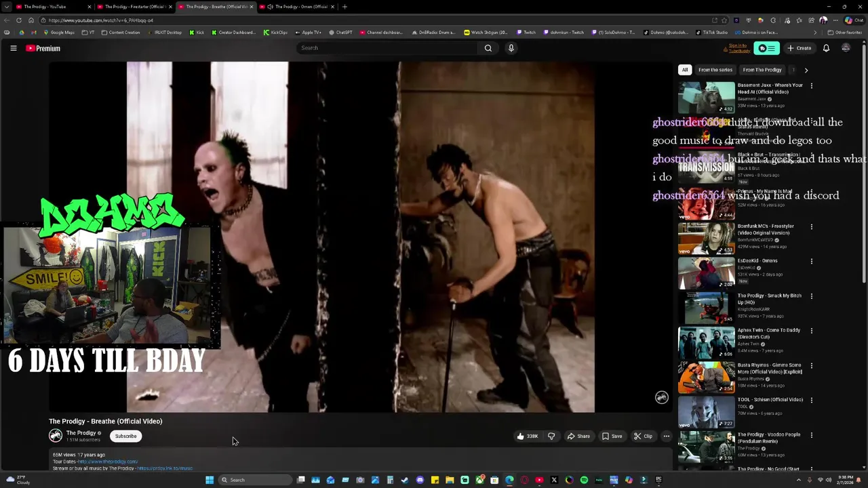Open the browser tab list dropdown

(x=7, y=7)
